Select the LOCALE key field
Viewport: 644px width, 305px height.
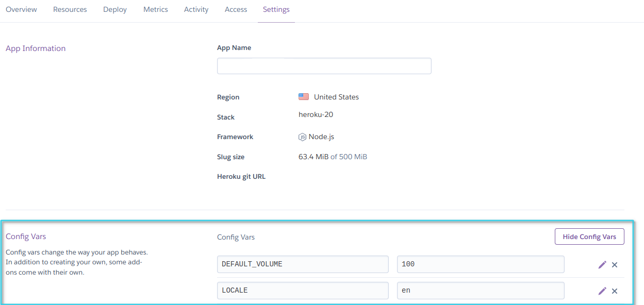tap(303, 290)
